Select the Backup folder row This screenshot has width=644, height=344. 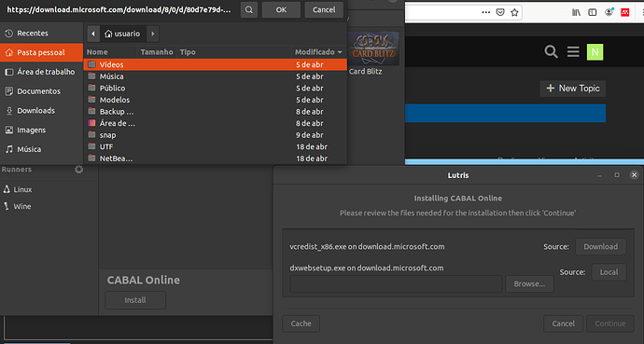pyautogui.click(x=216, y=112)
